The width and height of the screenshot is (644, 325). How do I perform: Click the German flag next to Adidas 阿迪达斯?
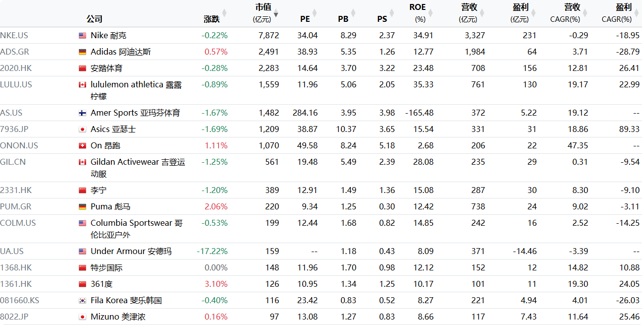coord(82,52)
